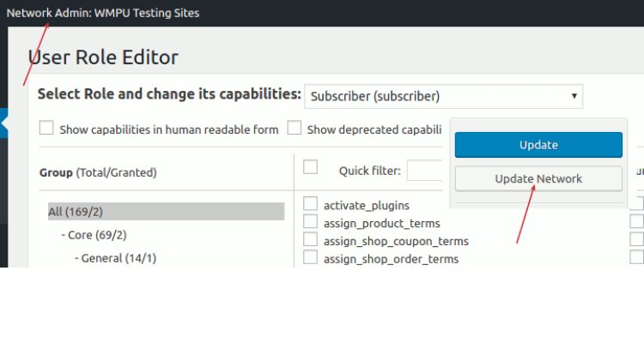Toggle the Show deprecated capabilities checkbox
The height and width of the screenshot is (343, 644).
pos(295,129)
